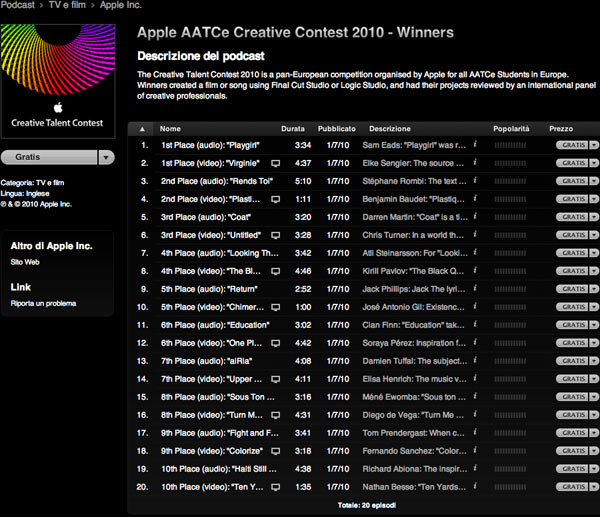This screenshot has width=600, height=517.
Task: Click GRATIS button on Untitled row
Action: pyautogui.click(x=572, y=235)
